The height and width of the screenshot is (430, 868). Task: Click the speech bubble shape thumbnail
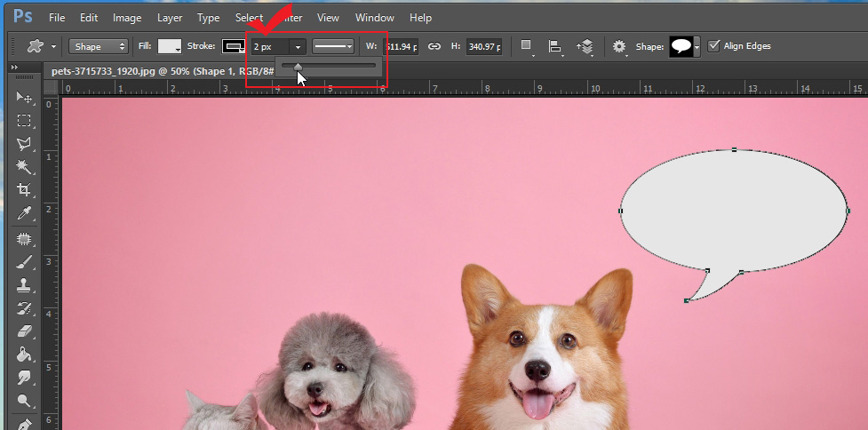[681, 46]
